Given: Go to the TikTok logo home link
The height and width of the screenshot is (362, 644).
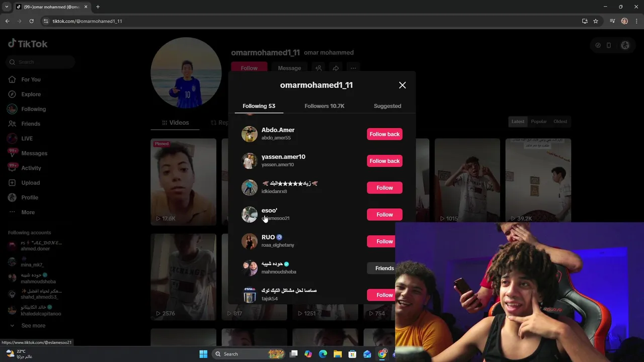Looking at the screenshot, I should click(x=28, y=44).
